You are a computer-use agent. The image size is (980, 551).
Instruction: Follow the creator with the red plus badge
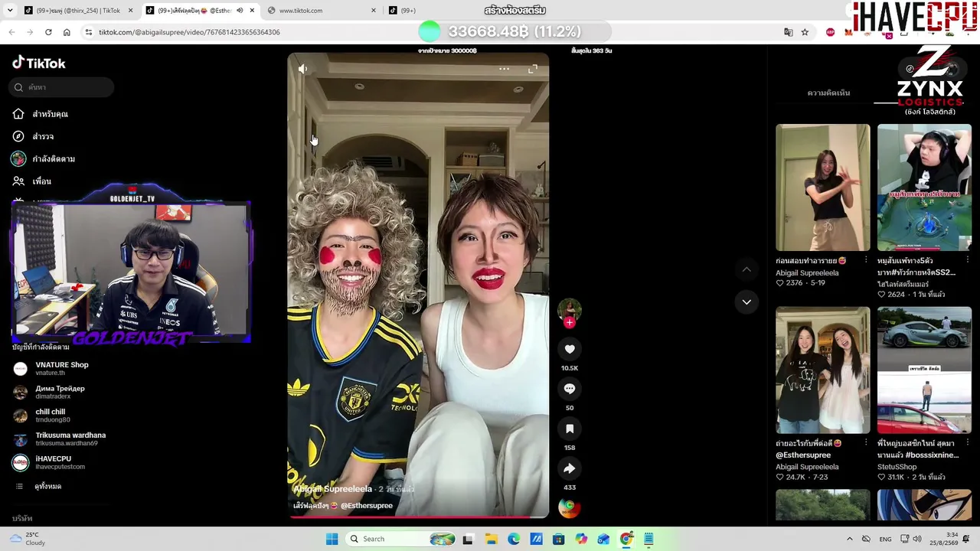tap(569, 323)
